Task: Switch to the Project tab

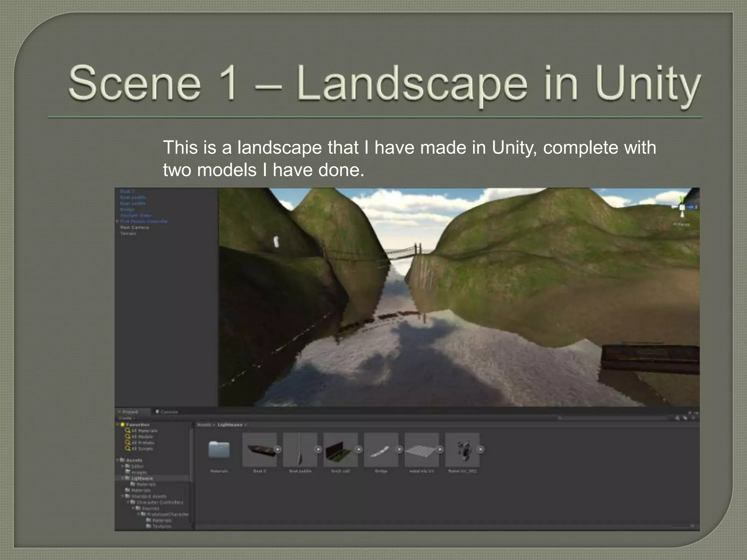Action: pyautogui.click(x=130, y=412)
